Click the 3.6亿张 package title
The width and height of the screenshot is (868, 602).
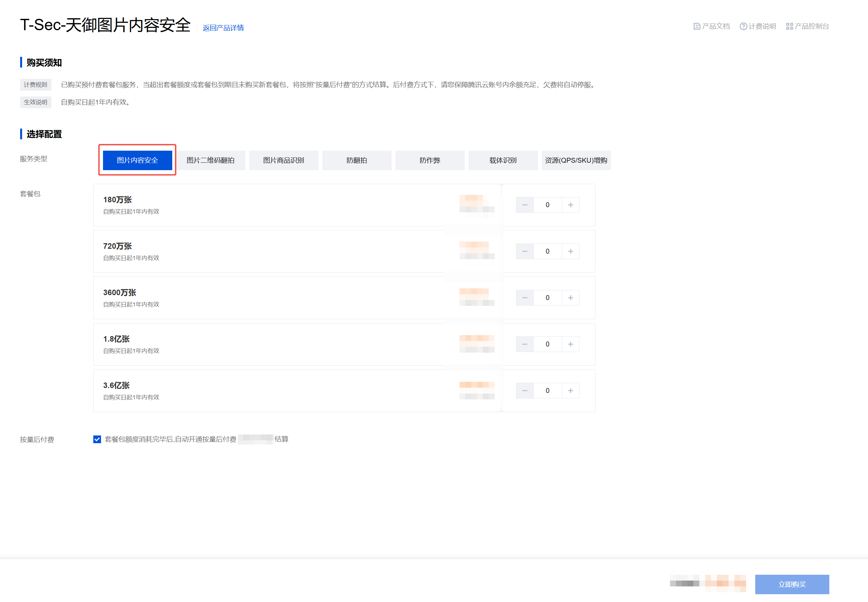coord(116,385)
